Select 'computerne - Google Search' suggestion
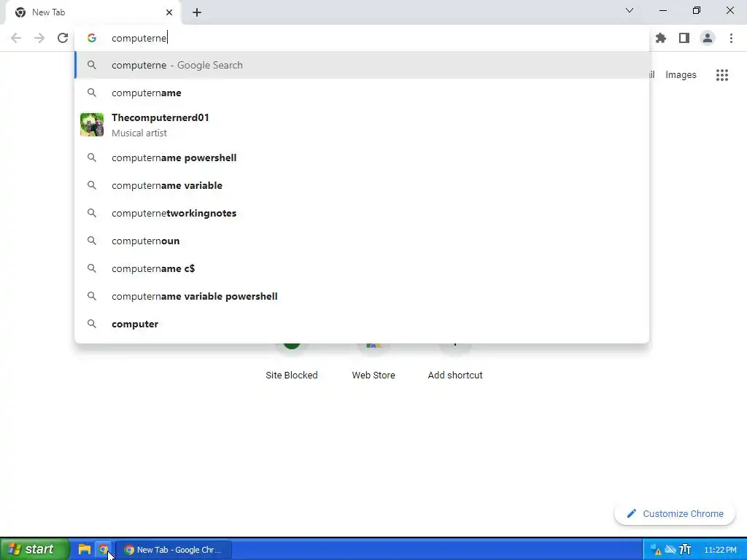This screenshot has height=560, width=747. point(362,65)
